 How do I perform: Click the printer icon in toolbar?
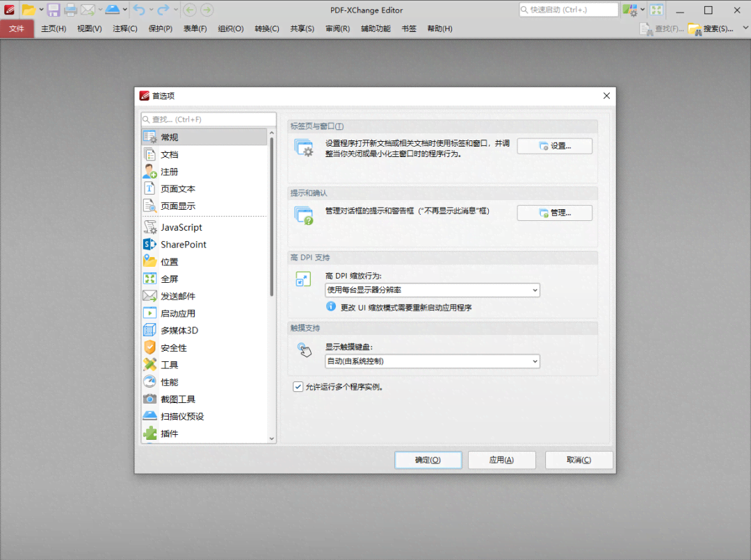coord(70,10)
